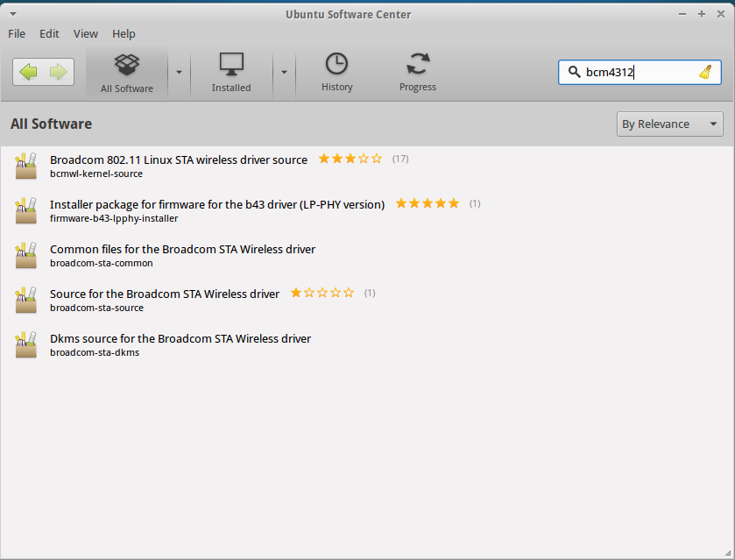
Task: Open the Progress view
Action: (418, 72)
